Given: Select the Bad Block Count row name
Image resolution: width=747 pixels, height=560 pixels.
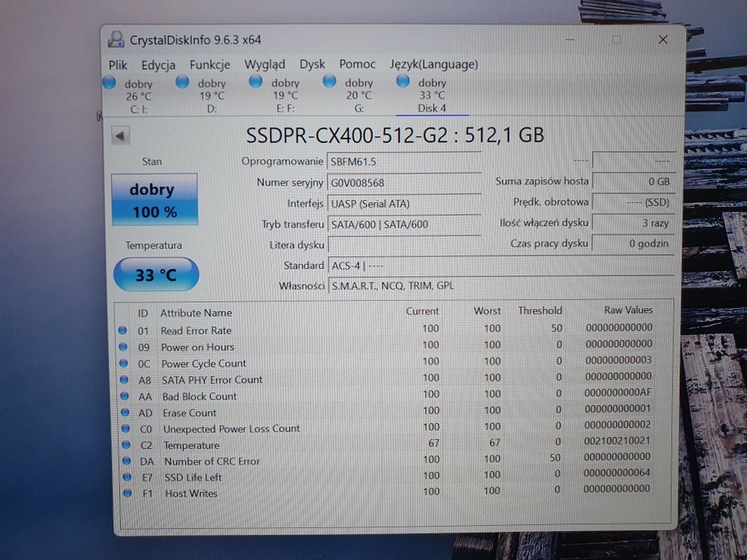Looking at the screenshot, I should 199,396.
